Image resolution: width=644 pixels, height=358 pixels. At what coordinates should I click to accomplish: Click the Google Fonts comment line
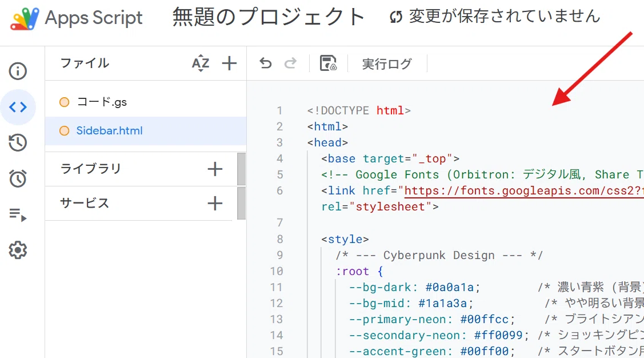pos(482,174)
